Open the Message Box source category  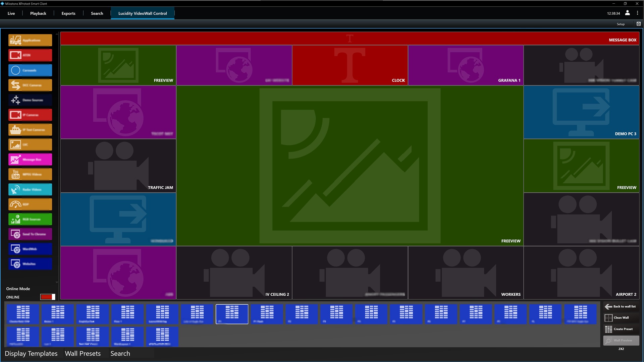coord(30,160)
